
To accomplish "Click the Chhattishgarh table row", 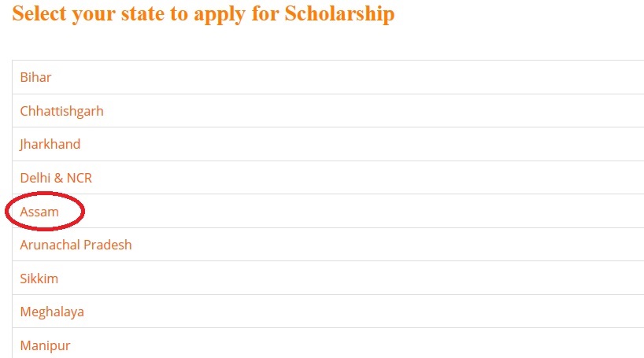I will pos(328,111).
